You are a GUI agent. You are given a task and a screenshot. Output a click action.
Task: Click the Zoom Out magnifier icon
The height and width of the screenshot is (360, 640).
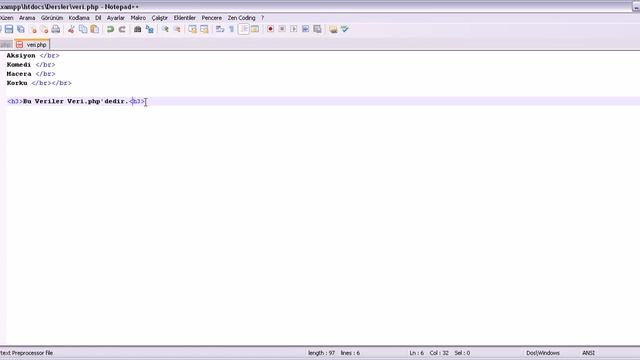177,29
